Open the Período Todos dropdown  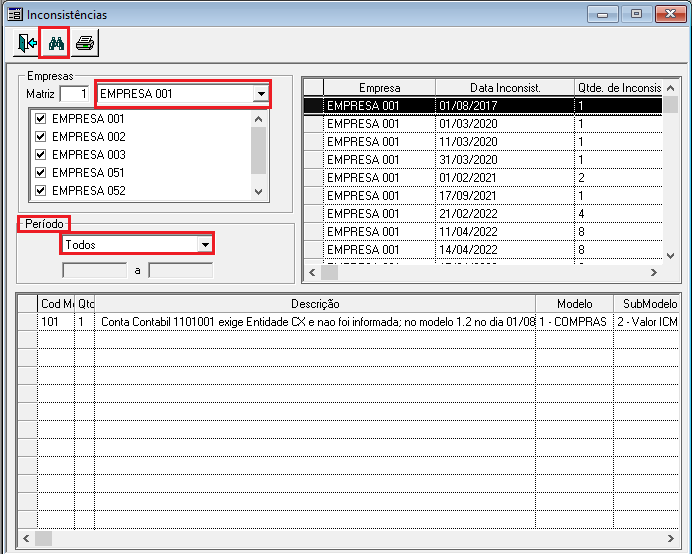tap(205, 245)
